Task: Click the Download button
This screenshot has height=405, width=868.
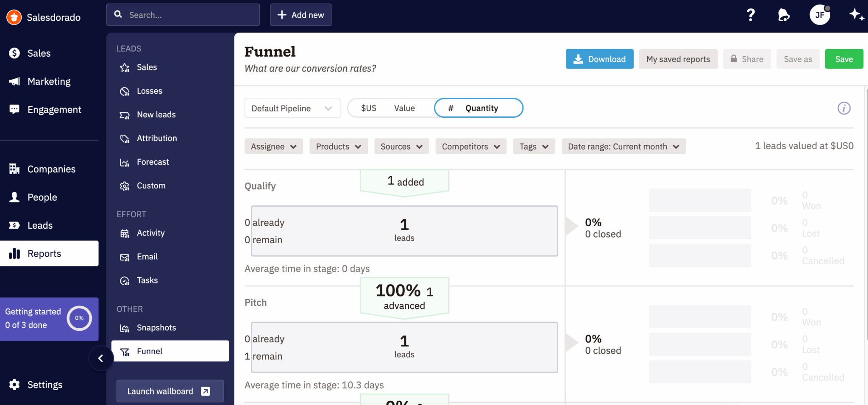Action: [599, 59]
